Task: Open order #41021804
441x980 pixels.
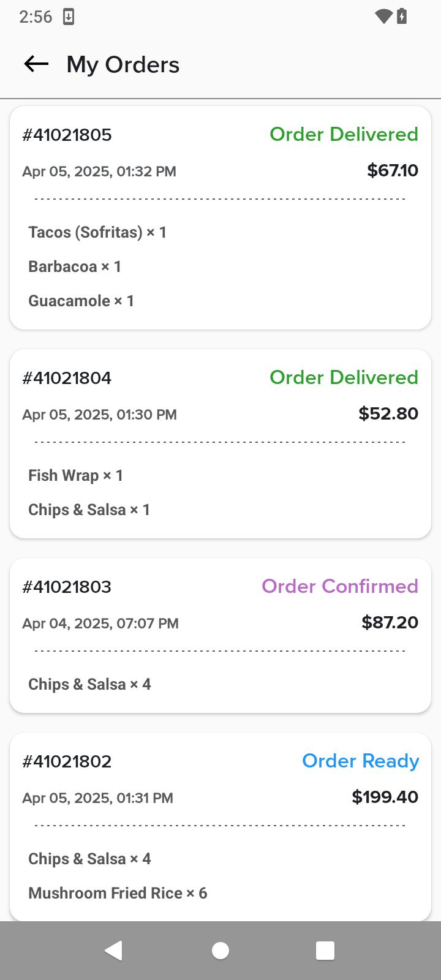Action: tap(221, 444)
